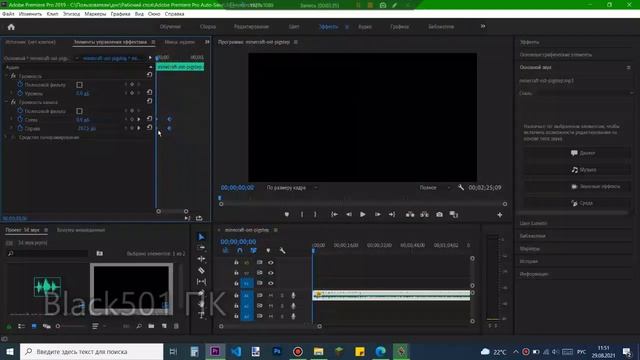640x360 pixels.
Task: Reset the Level parameter
Action: 149,93
